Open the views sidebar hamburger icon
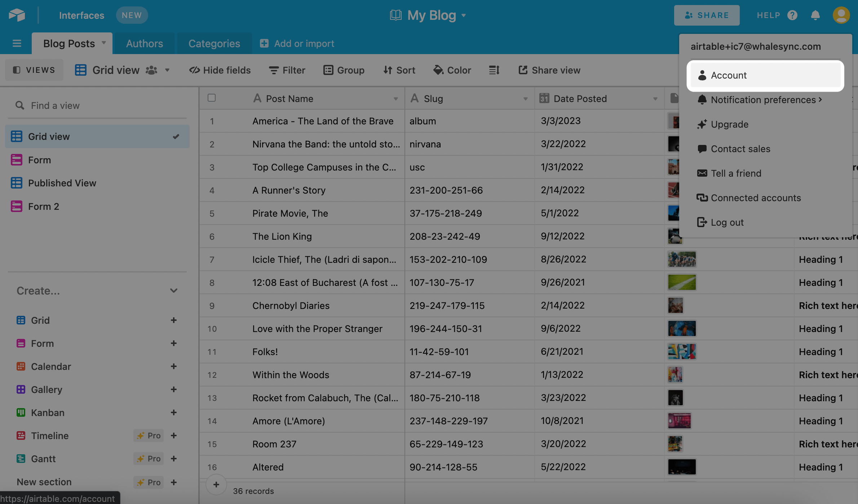This screenshot has height=504, width=858. [x=17, y=43]
